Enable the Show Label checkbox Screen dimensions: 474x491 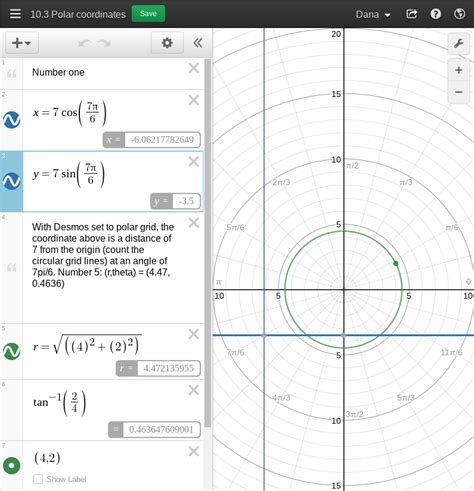coord(38,479)
